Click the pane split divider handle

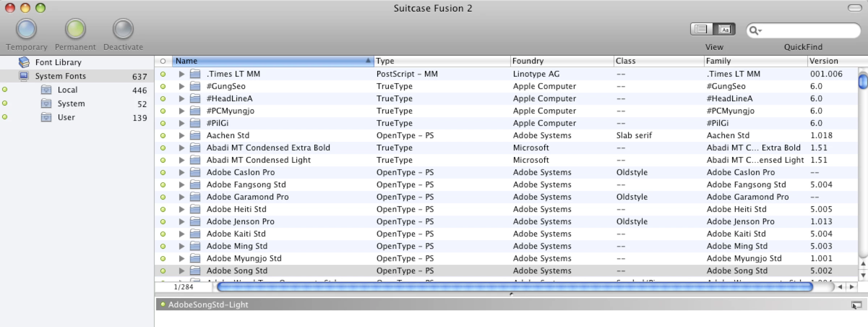511,294
